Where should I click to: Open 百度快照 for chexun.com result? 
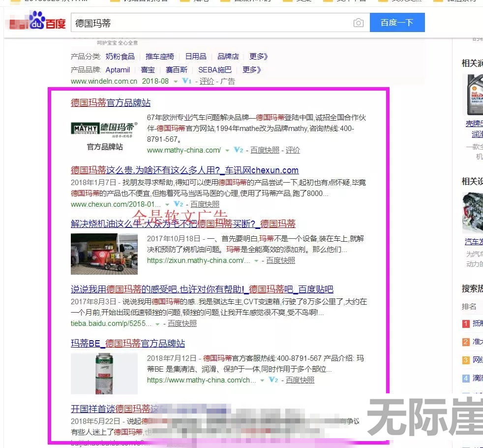tap(205, 204)
